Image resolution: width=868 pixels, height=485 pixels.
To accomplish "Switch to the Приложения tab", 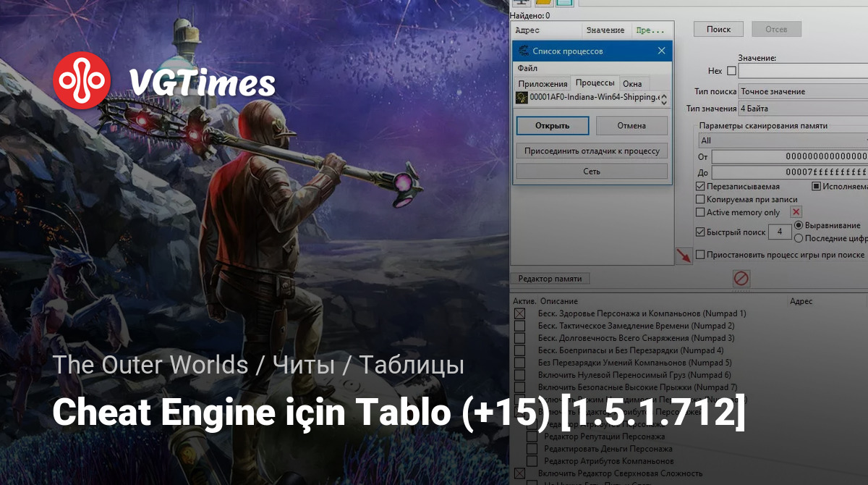I will (x=542, y=84).
